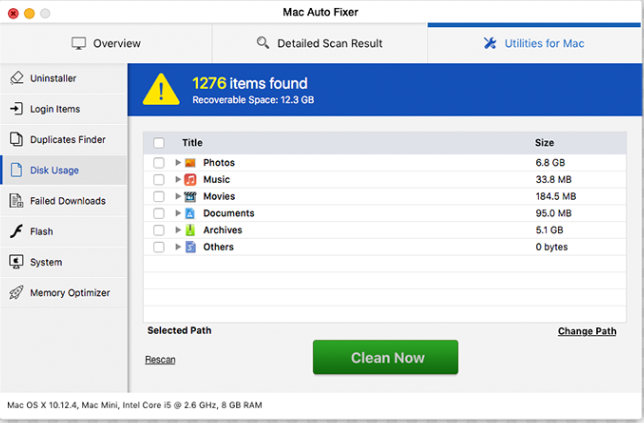Viewport: 644px width, 423px height.
Task: Select Flash in the sidebar
Action: pos(64,232)
